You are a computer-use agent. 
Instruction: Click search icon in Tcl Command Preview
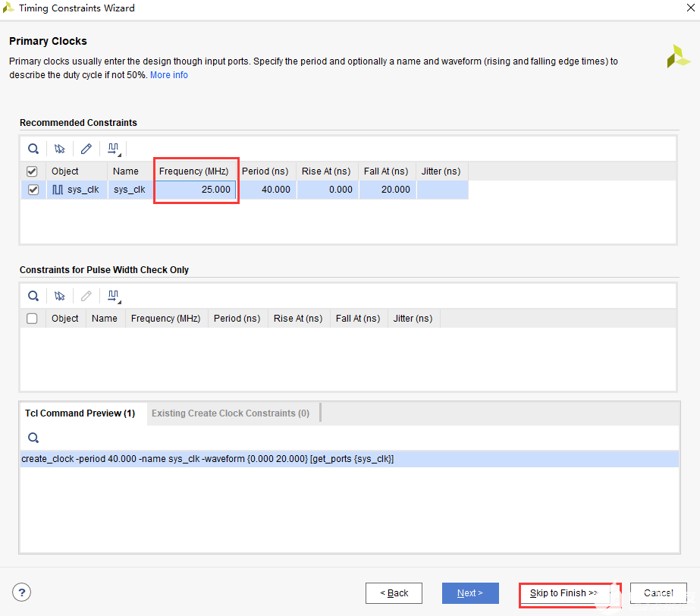click(x=33, y=438)
